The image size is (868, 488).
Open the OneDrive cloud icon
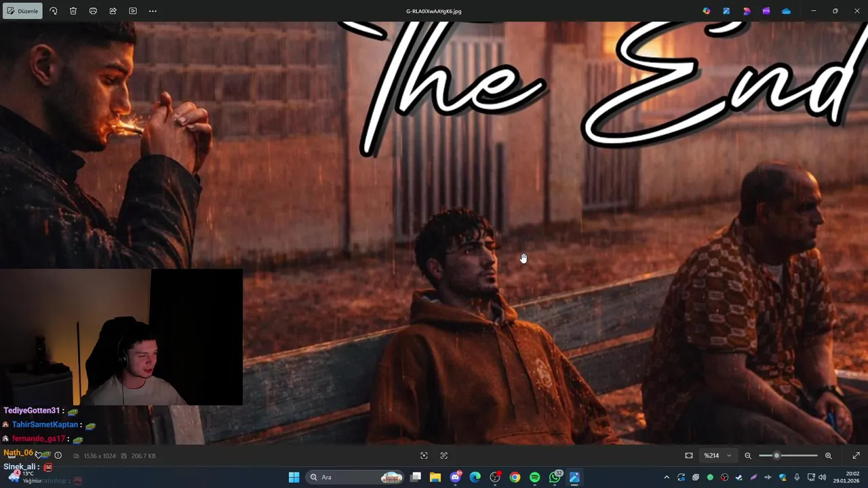(786, 11)
